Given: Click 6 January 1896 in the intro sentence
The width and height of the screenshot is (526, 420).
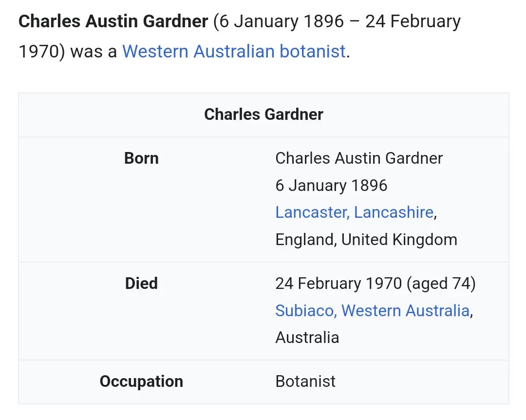Looking at the screenshot, I should pos(282,21).
